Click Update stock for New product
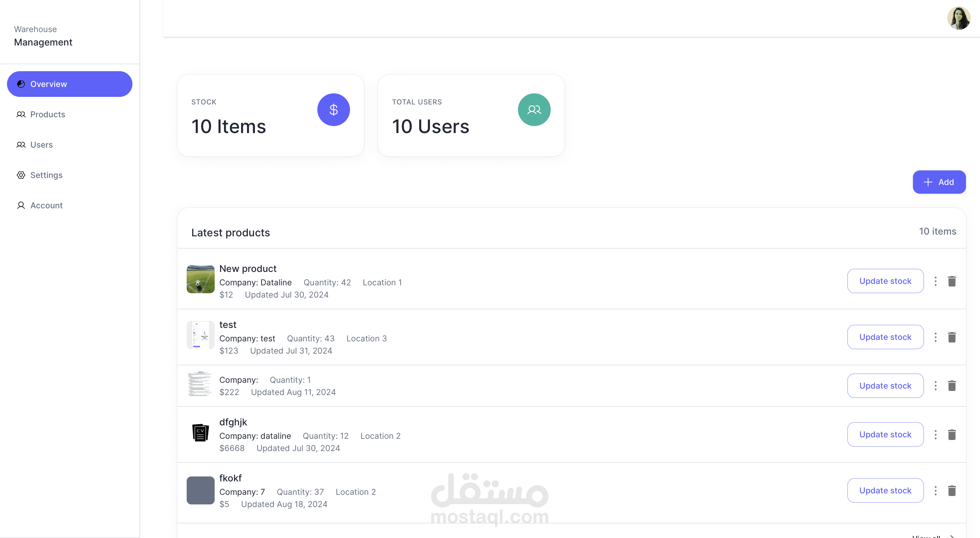 [885, 281]
